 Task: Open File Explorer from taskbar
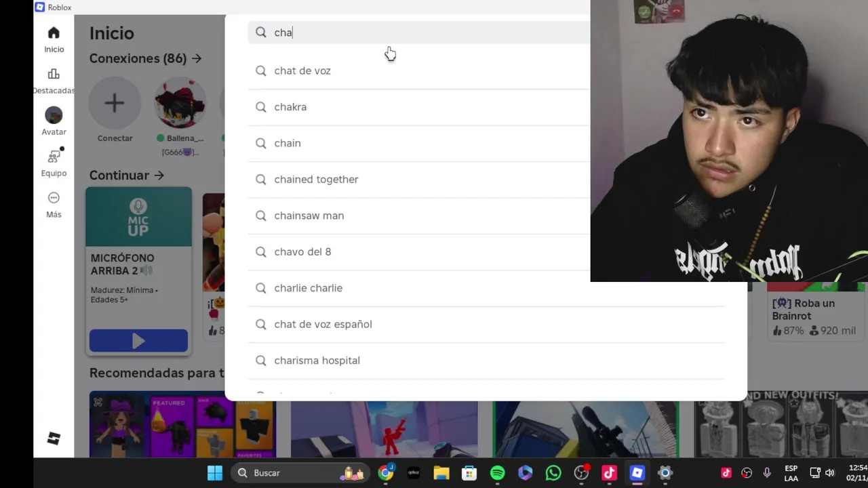(x=441, y=473)
